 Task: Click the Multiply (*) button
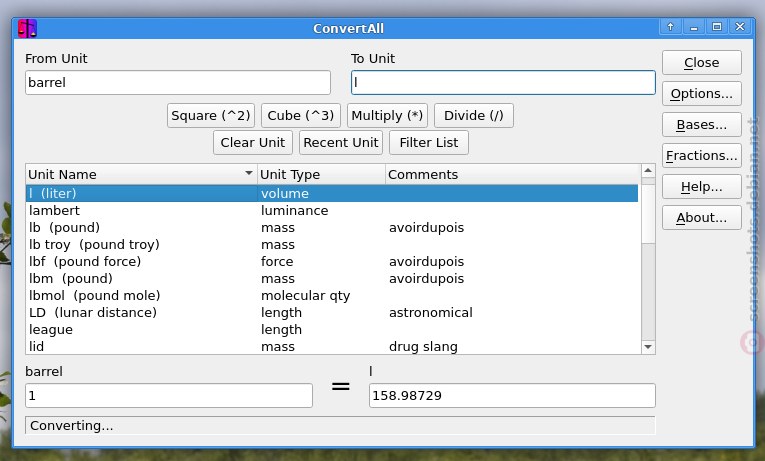point(387,116)
